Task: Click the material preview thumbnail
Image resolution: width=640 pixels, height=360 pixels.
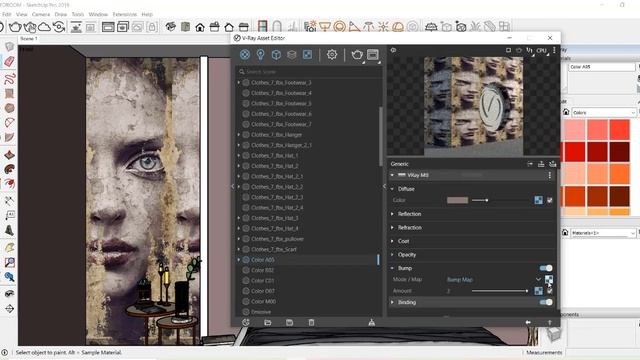Action: 473,105
